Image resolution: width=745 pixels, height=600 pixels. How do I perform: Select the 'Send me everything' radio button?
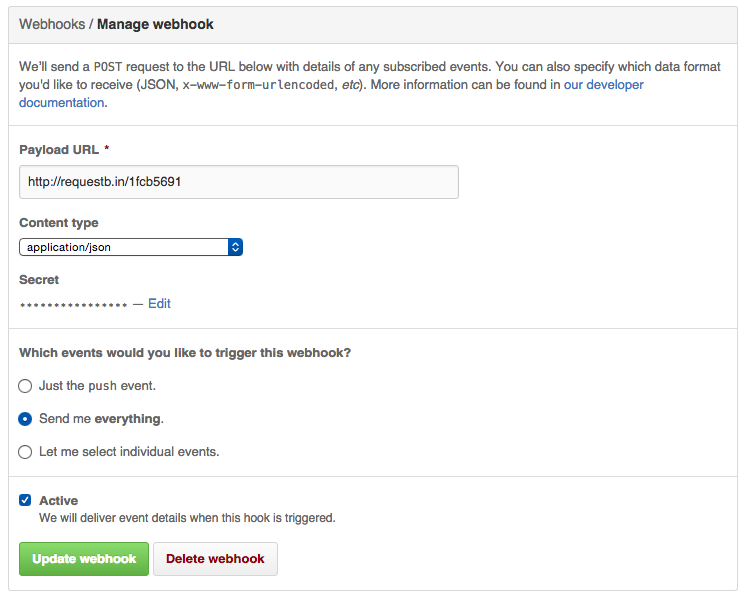pyautogui.click(x=26, y=419)
